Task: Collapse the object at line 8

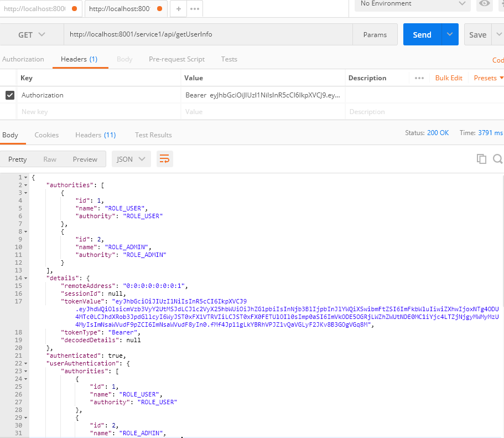Action: (25, 231)
